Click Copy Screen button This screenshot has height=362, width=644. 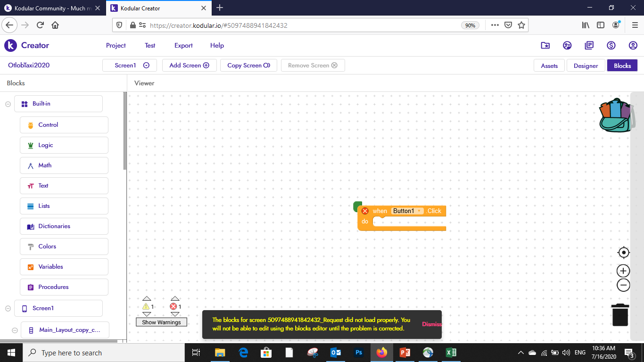pyautogui.click(x=248, y=66)
